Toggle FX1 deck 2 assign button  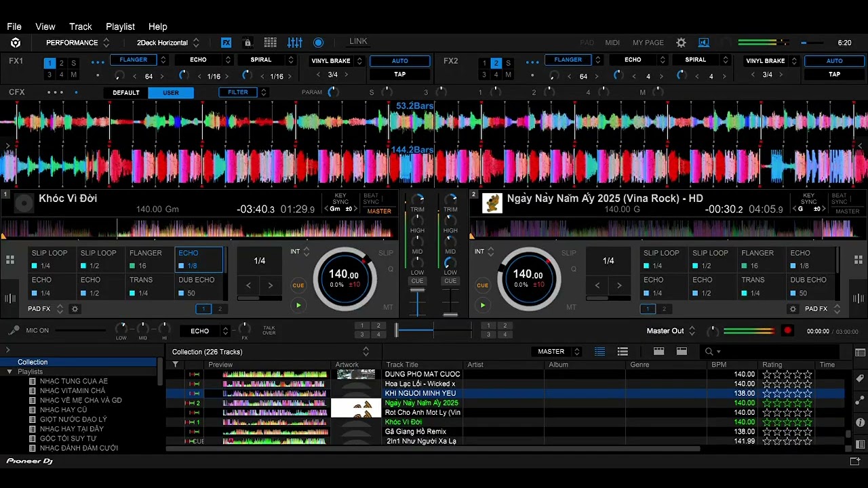(61, 63)
